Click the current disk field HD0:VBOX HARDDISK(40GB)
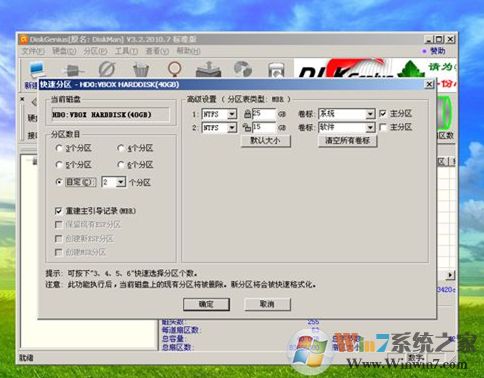 click(110, 115)
